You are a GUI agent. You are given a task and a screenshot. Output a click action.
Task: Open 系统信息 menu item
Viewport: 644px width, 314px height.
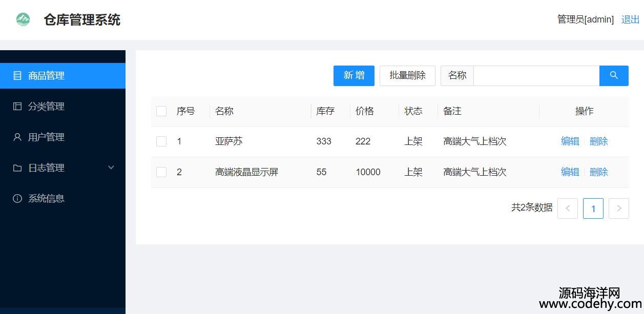pos(63,199)
